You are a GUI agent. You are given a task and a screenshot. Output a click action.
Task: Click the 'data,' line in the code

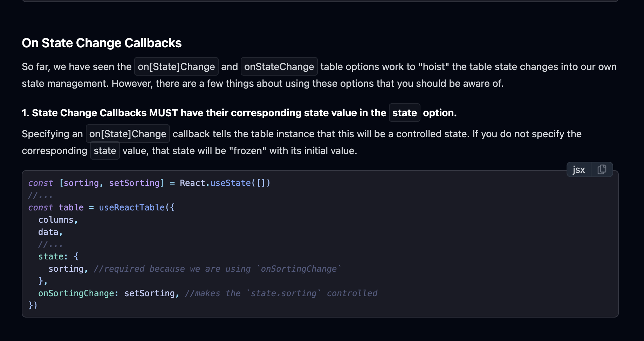tap(50, 232)
